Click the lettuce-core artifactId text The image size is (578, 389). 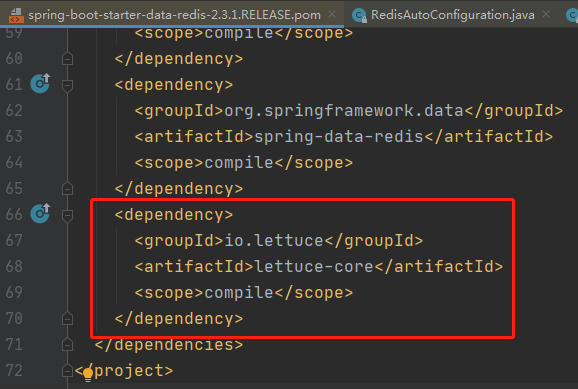(x=314, y=267)
